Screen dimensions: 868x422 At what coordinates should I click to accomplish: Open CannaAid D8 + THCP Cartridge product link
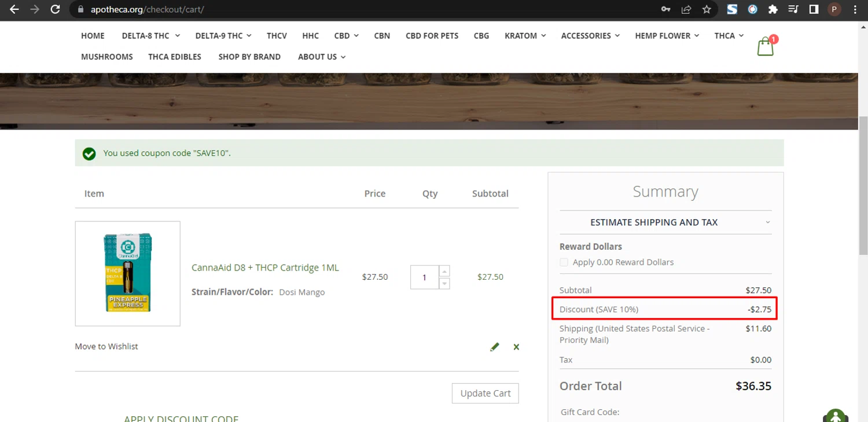coord(265,268)
